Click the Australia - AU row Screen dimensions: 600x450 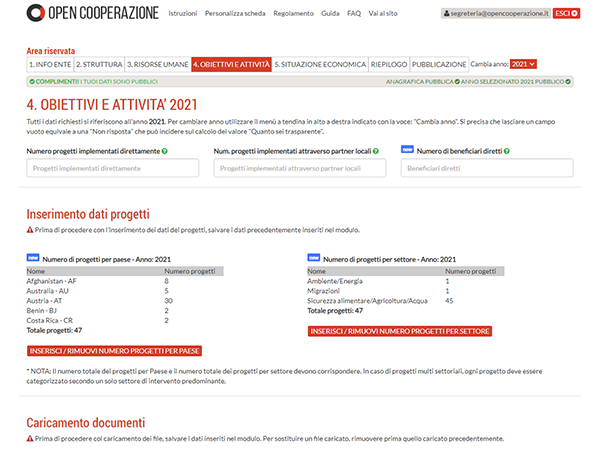[125, 291]
